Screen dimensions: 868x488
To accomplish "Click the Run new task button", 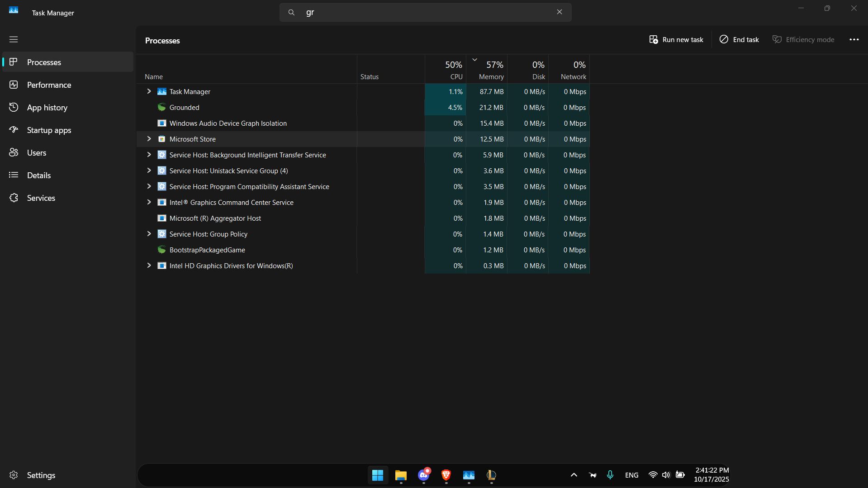I will click(676, 40).
